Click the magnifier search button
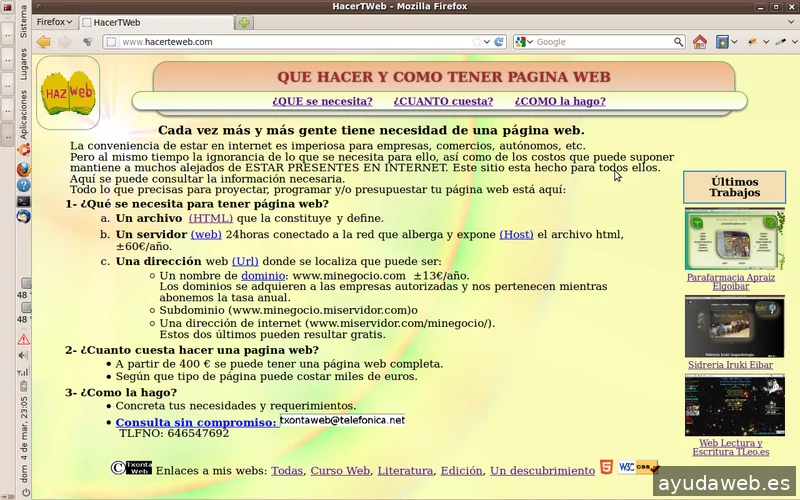This screenshot has height=500, width=800. click(x=678, y=42)
